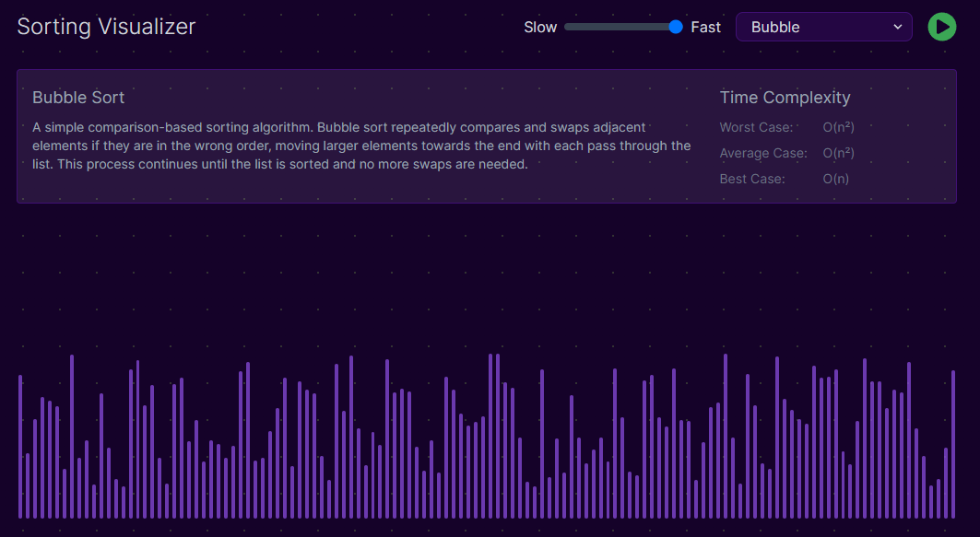Click the "Best Case:" label

752,179
